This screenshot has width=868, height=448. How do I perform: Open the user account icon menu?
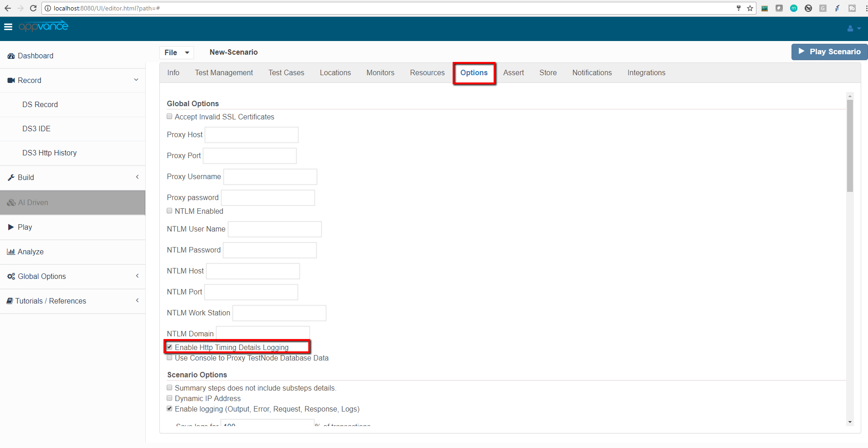click(x=850, y=28)
